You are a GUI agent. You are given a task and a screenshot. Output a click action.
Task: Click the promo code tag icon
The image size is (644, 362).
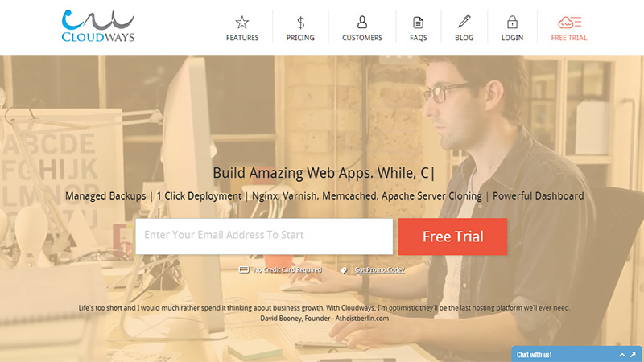pyautogui.click(x=344, y=270)
